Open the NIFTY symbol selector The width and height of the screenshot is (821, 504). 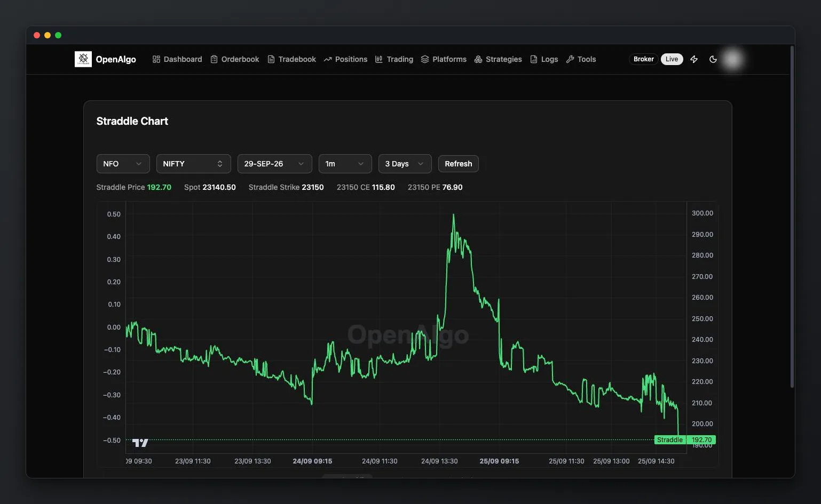pyautogui.click(x=193, y=164)
